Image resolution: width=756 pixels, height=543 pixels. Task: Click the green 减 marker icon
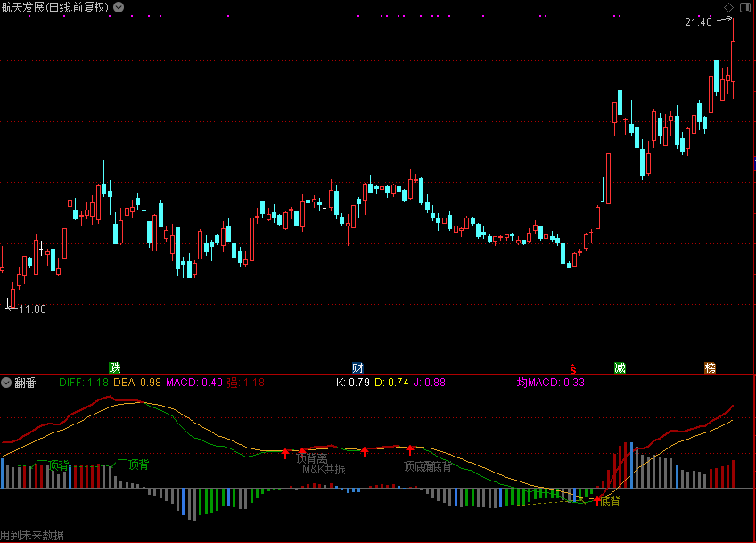click(x=620, y=367)
